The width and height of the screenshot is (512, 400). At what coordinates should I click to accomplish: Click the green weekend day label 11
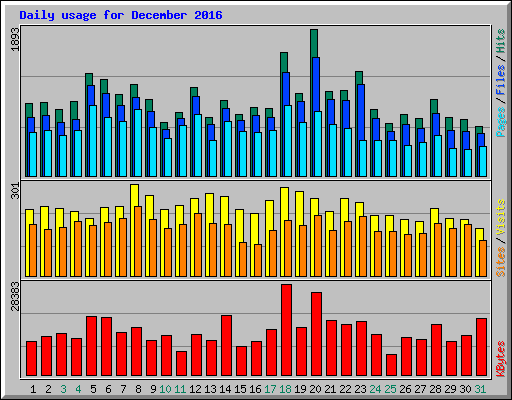click(x=180, y=389)
